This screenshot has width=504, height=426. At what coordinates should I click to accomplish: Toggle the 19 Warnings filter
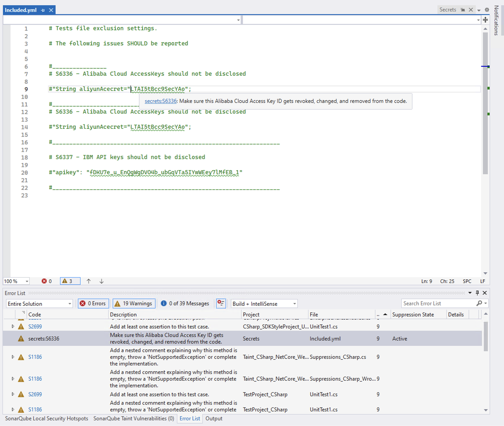point(134,304)
